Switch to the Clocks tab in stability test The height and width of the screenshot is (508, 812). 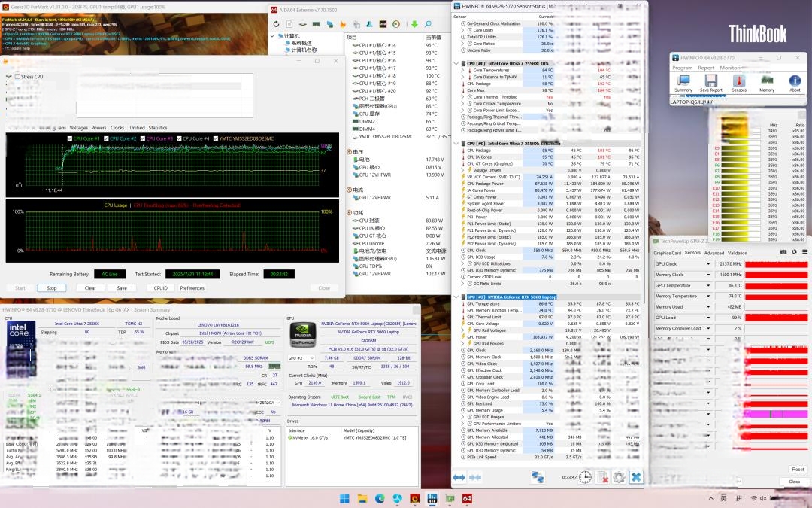117,127
